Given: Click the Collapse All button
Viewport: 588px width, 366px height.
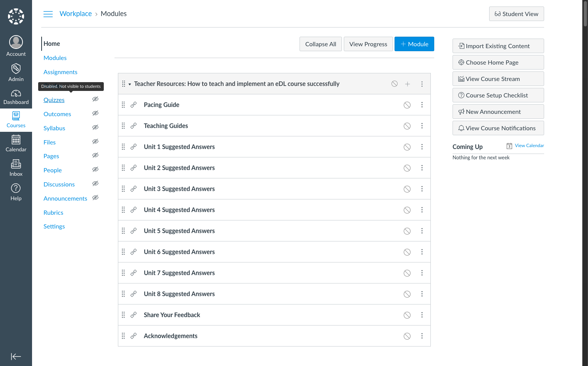Looking at the screenshot, I should click(x=321, y=44).
